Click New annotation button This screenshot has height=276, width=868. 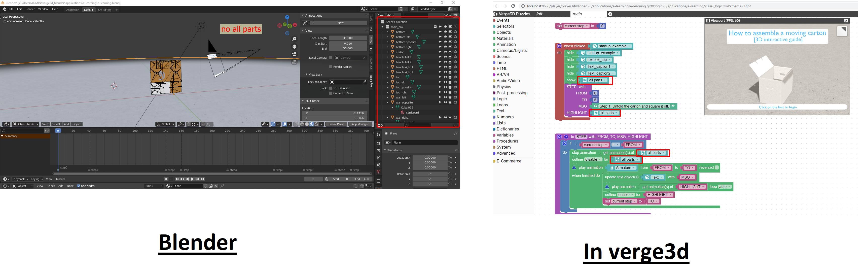339,23
